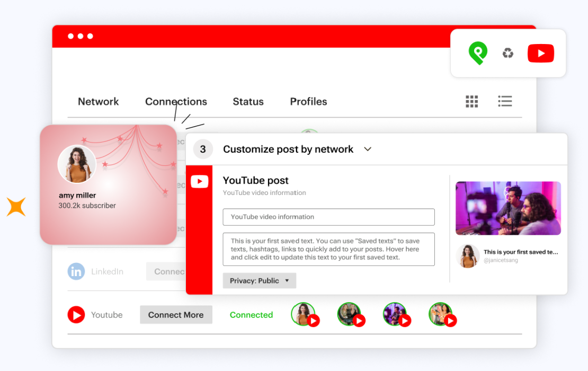588x371 pixels.
Task: Open the Privacy: Public dropdown
Action: (260, 280)
